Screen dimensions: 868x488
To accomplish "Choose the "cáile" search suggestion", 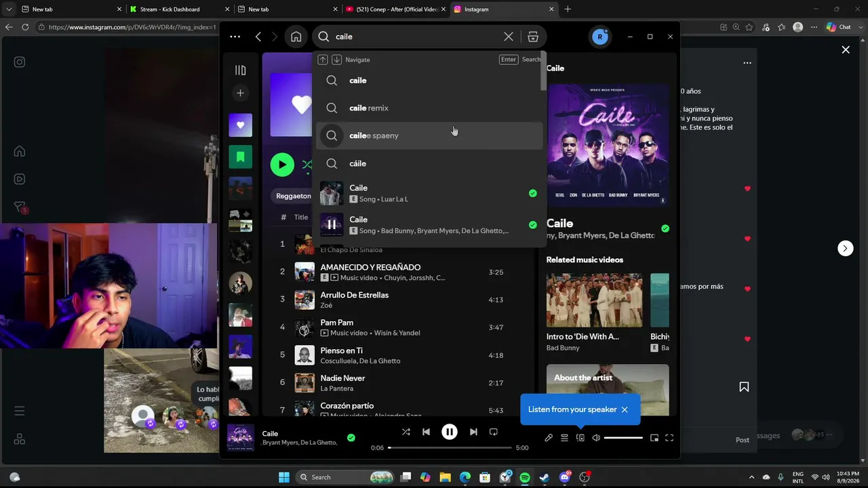I will 429,163.
